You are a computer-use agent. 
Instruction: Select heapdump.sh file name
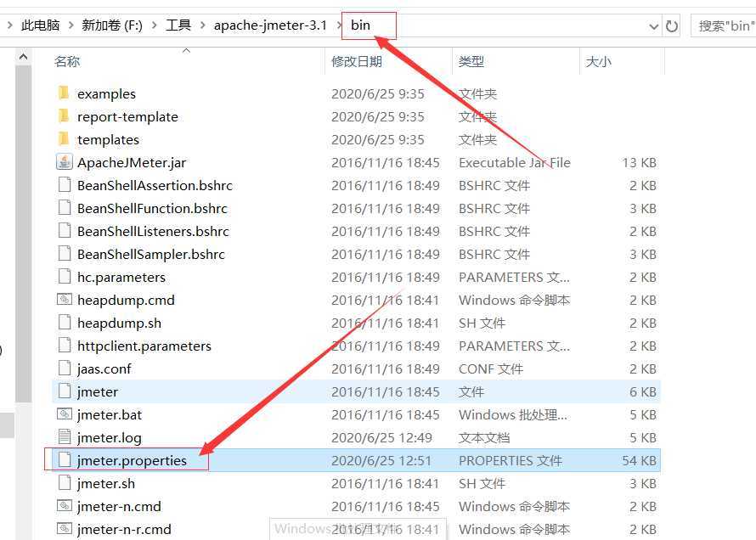(x=119, y=323)
